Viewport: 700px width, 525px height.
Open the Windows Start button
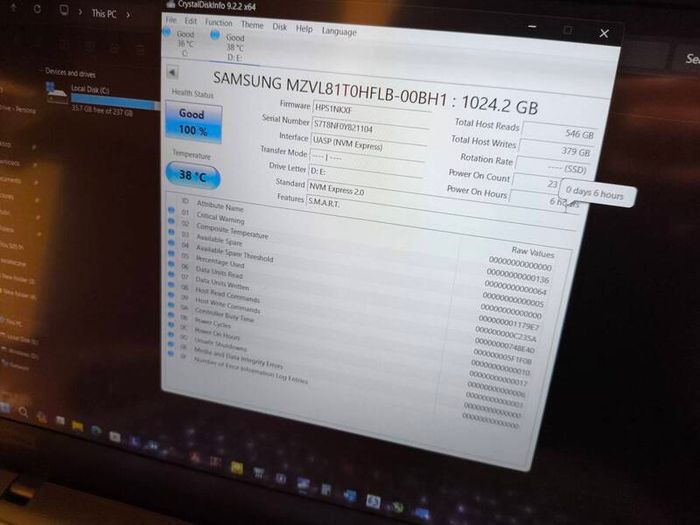click(x=5, y=407)
